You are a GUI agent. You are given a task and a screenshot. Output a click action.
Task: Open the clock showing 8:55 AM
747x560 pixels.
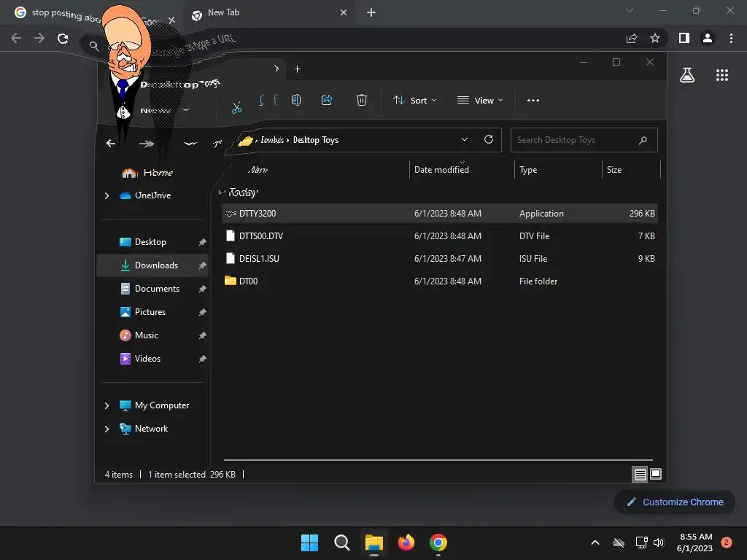click(x=694, y=542)
